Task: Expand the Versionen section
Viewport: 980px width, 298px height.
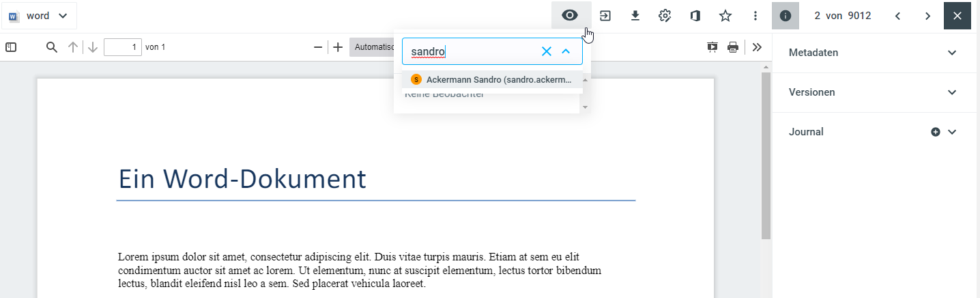Action: pyautogui.click(x=952, y=92)
